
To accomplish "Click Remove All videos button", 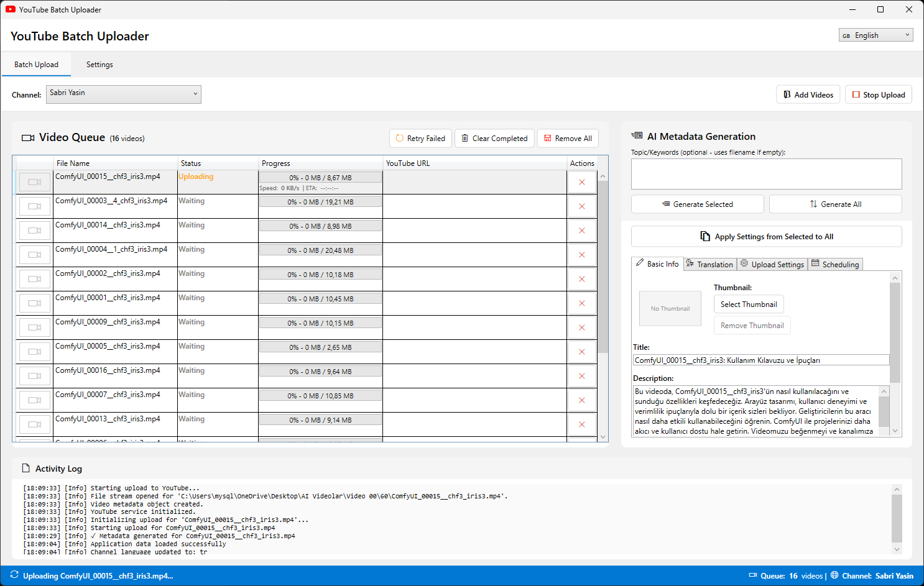I will click(568, 139).
